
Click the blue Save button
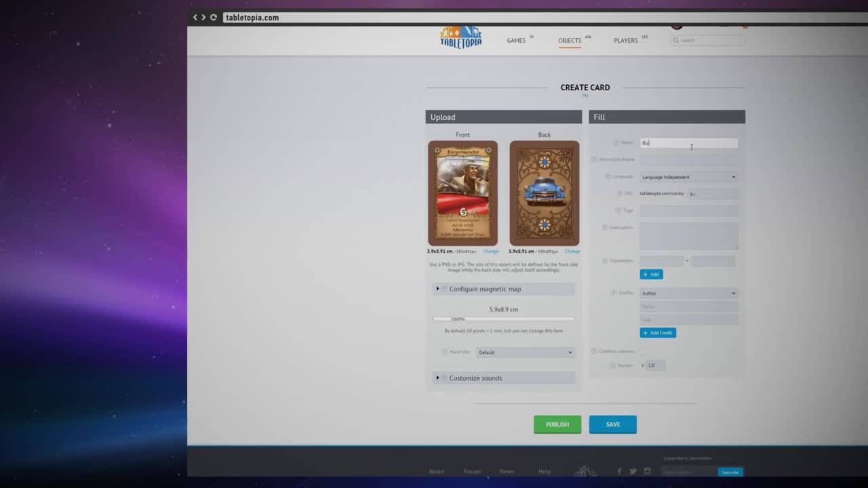tap(612, 424)
